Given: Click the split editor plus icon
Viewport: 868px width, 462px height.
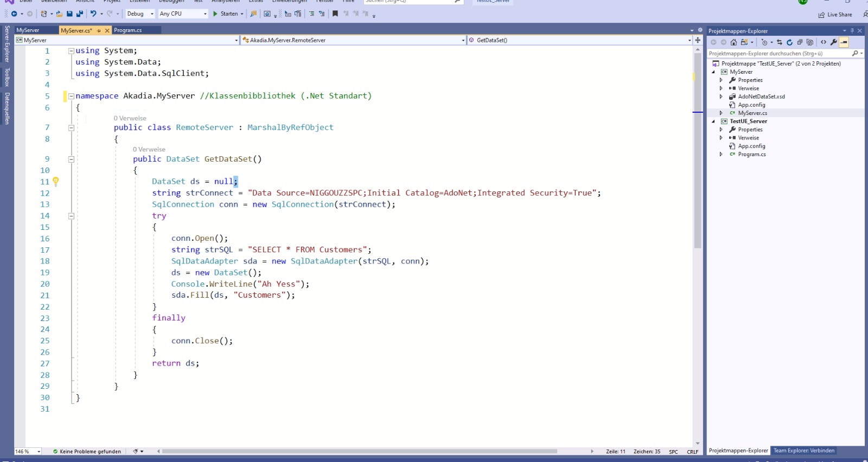Looking at the screenshot, I should [x=698, y=40].
